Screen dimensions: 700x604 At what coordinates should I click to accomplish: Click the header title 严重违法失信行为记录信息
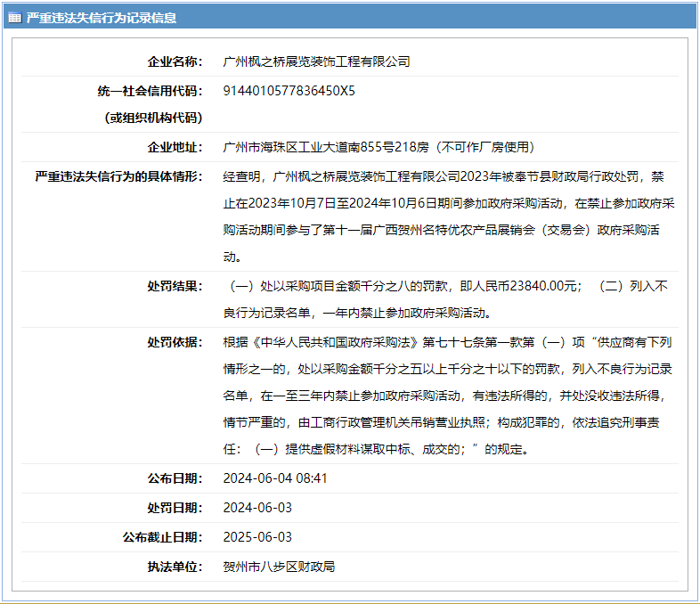pos(102,18)
